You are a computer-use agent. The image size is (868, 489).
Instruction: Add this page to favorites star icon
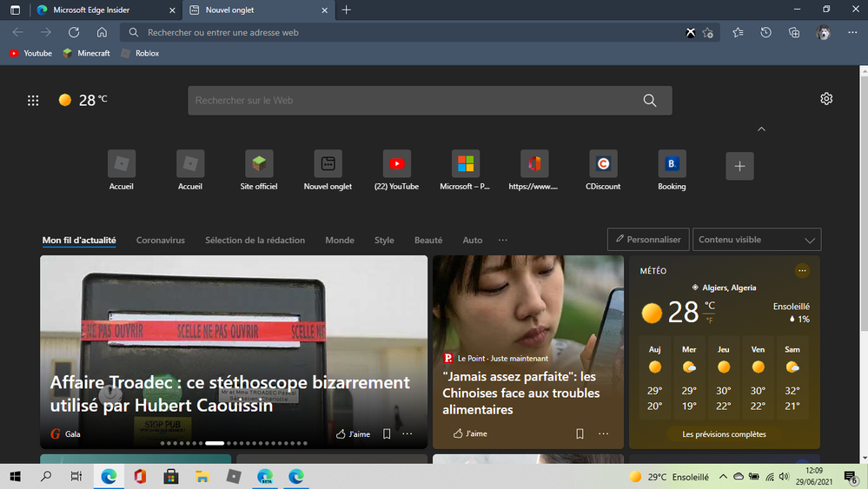tap(707, 33)
